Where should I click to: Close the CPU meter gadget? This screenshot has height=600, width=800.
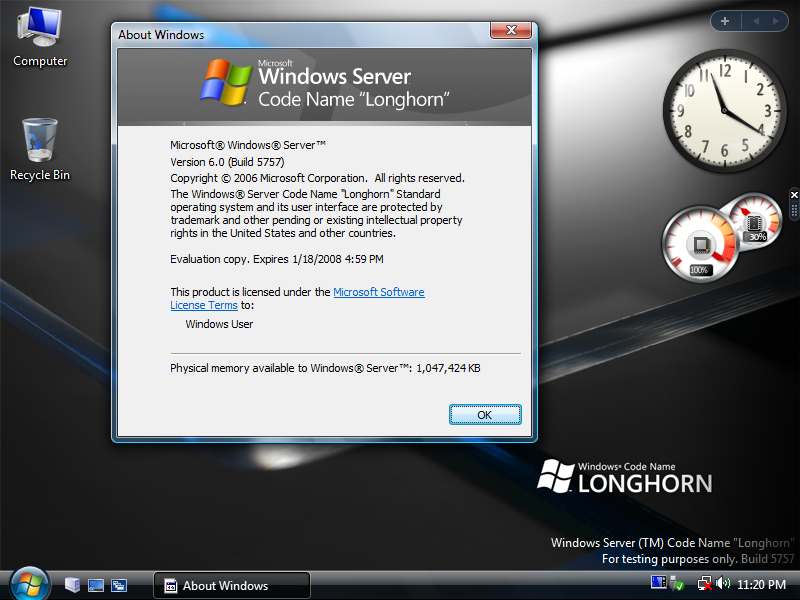pos(794,195)
